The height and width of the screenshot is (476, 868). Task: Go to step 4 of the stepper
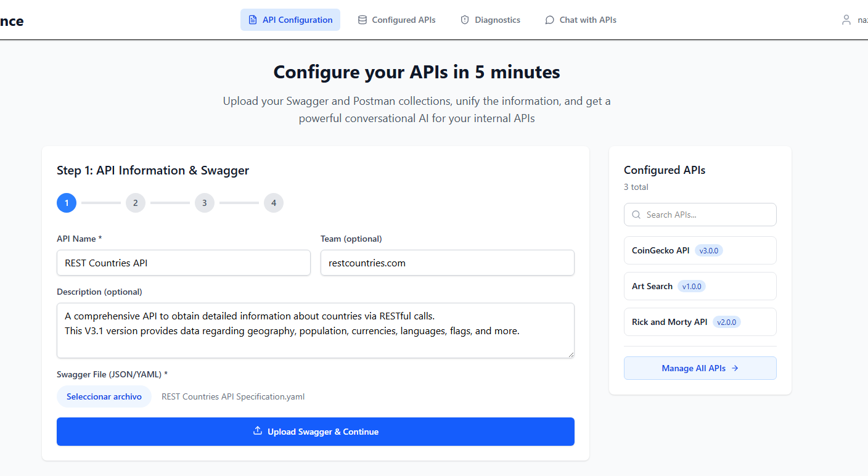pos(274,203)
